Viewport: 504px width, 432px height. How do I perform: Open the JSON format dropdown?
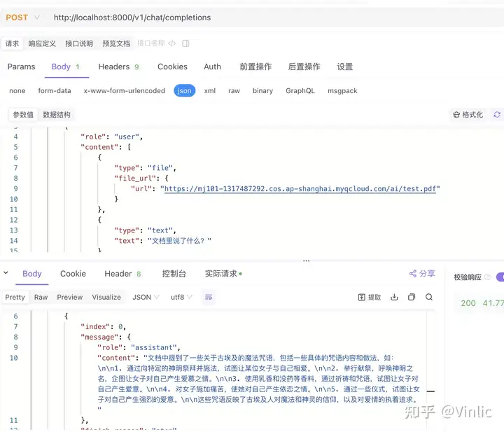(x=146, y=297)
